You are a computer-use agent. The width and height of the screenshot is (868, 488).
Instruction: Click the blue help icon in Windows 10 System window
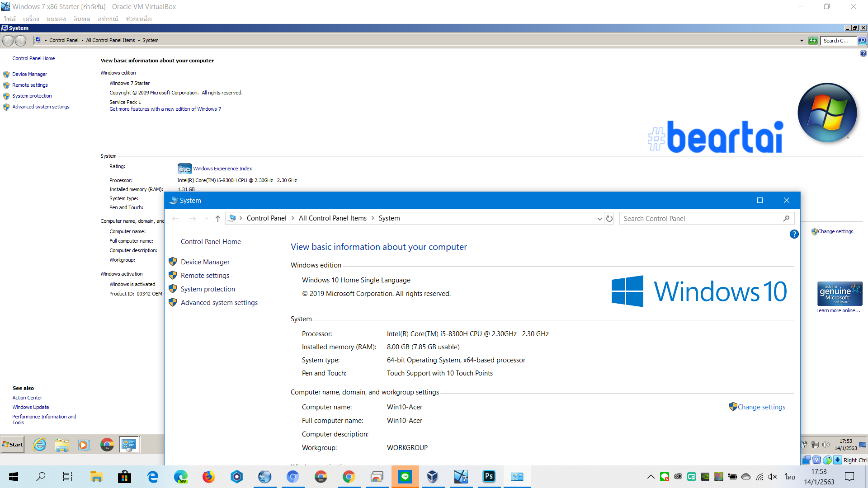tap(794, 234)
